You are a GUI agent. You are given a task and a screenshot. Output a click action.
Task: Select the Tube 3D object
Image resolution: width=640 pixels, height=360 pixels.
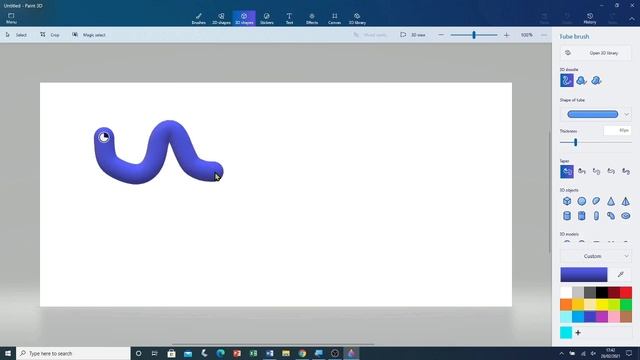tap(582, 216)
